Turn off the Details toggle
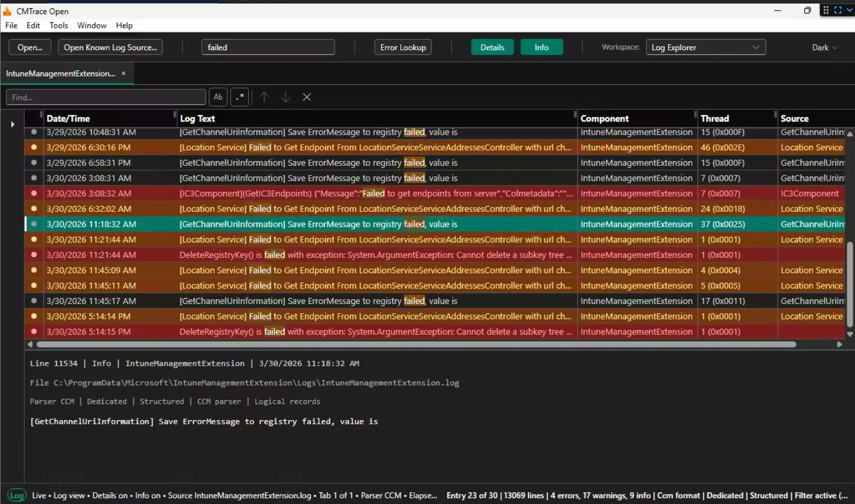The width and height of the screenshot is (855, 504). click(492, 47)
